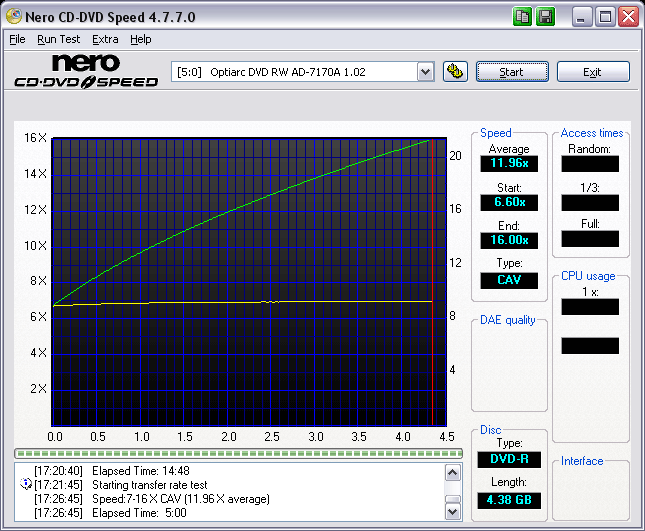
Task: Click the Interface group label
Action: pyautogui.click(x=582, y=461)
